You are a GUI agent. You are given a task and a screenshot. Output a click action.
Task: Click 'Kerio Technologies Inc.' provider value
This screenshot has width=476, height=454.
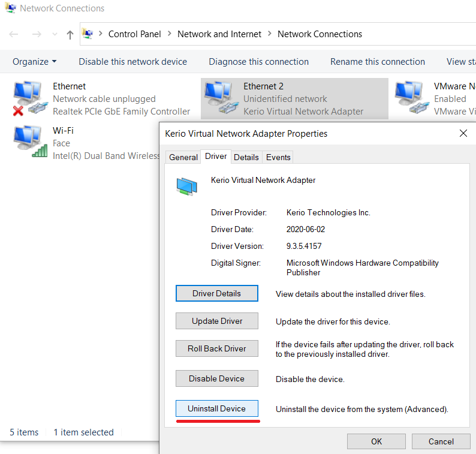click(x=328, y=212)
